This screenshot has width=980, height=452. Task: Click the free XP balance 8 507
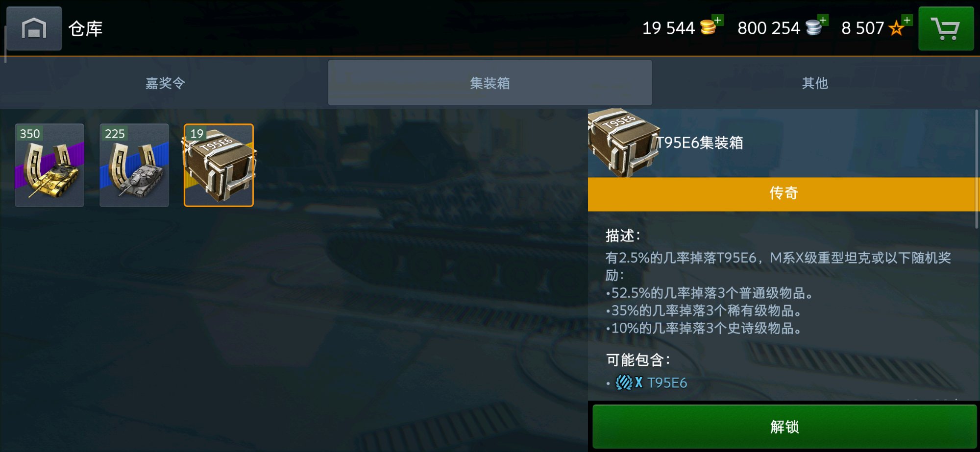(862, 28)
